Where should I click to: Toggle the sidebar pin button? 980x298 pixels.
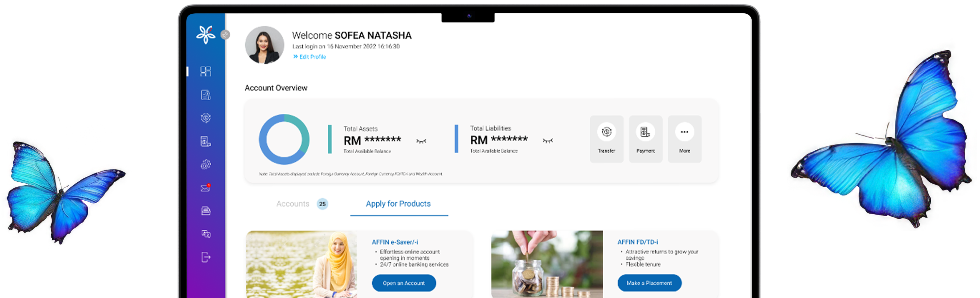click(x=226, y=35)
